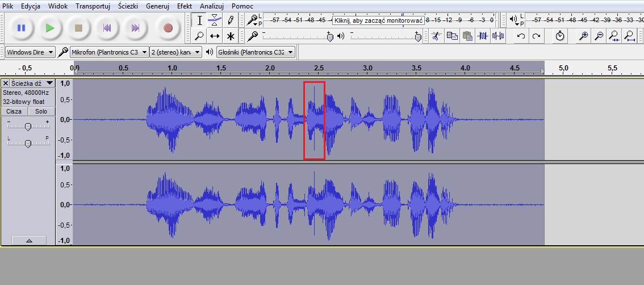Skip to end of the track

pyautogui.click(x=135, y=28)
